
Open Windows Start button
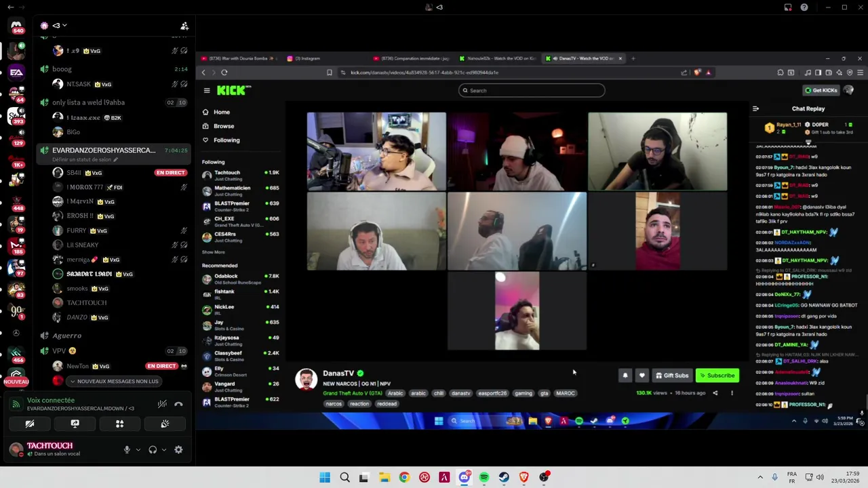pos(325,477)
